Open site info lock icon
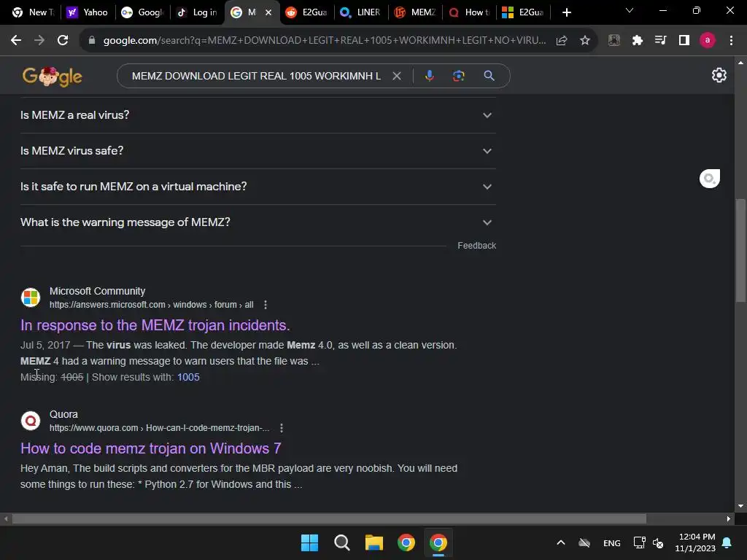 click(x=92, y=41)
